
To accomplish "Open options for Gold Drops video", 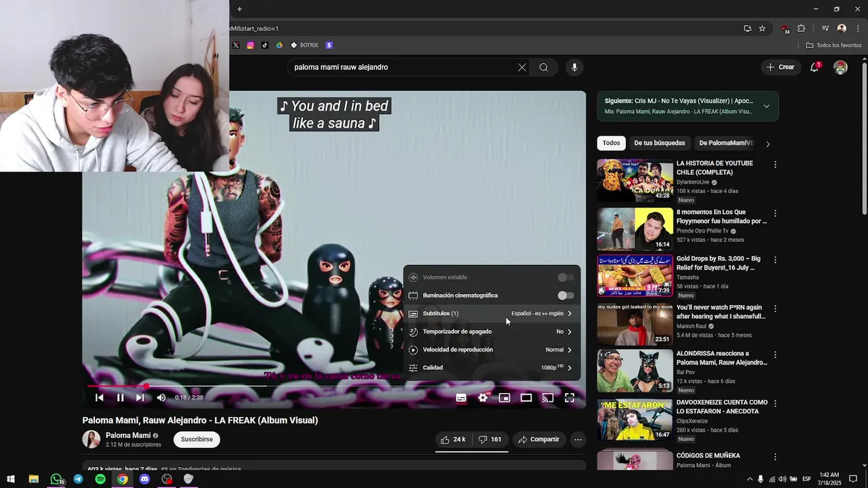I will tap(775, 260).
